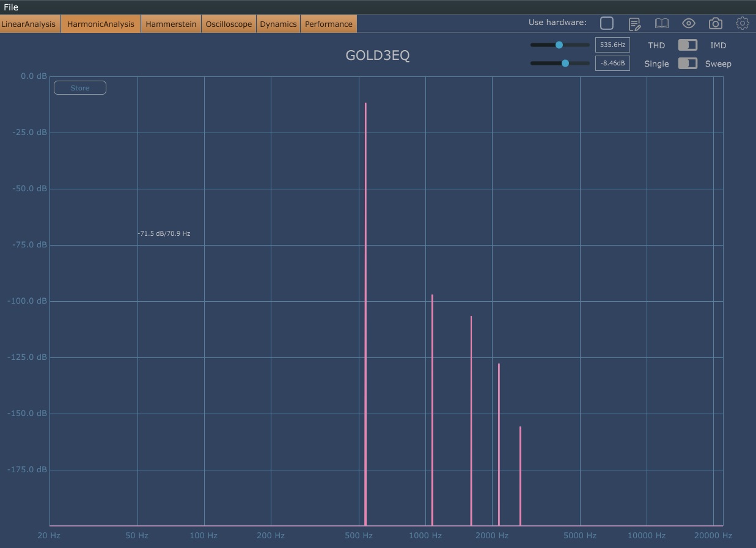Click the 1000 Hz axis label
Viewport: 756px width, 548px height.
coord(425,536)
